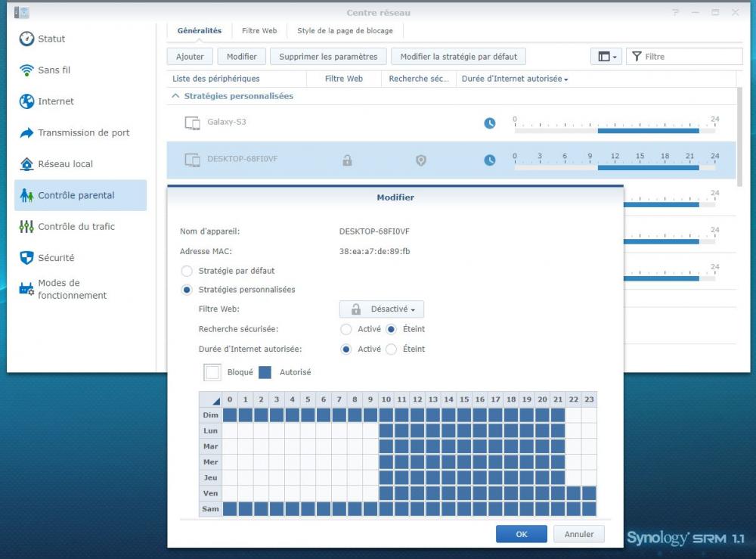
Task: Click clock icon in Galaxy-S3 row
Action: click(x=490, y=123)
